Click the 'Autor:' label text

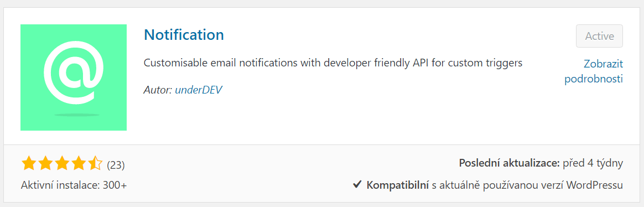click(x=158, y=90)
